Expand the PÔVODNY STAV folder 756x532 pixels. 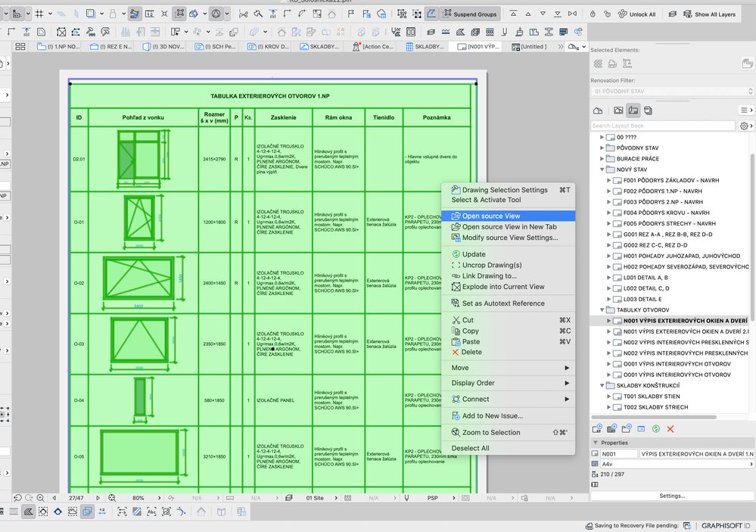coord(603,148)
